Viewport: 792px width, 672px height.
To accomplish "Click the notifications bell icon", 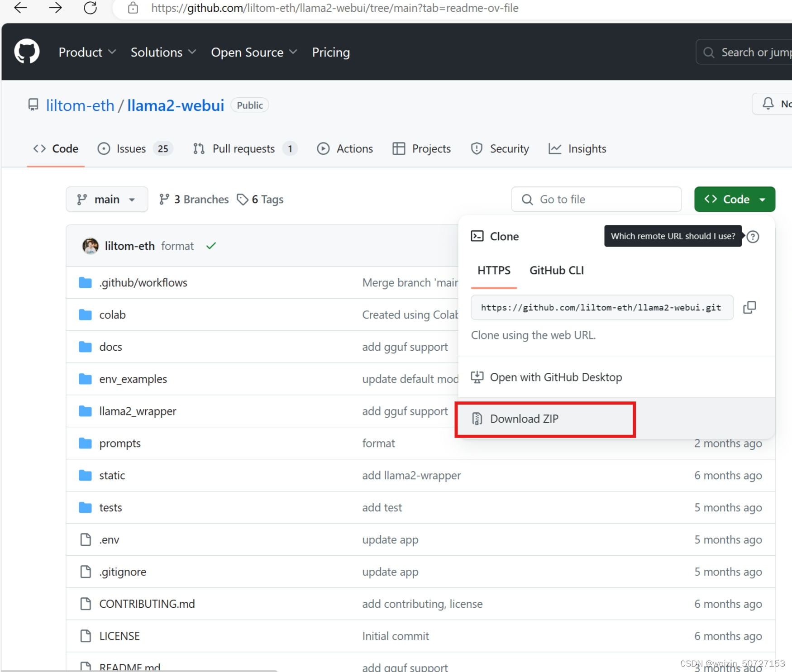I will [768, 104].
